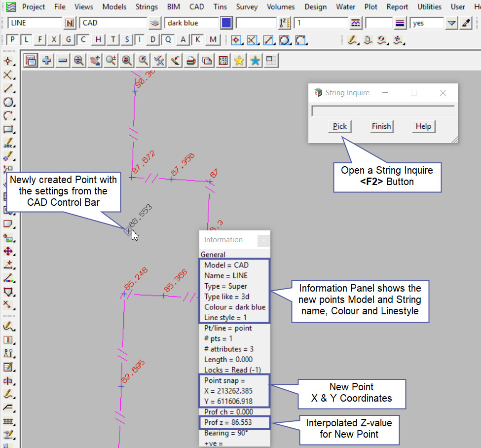This screenshot has height=448, width=481.
Task: Open the model layers picker beside CAD field
Action: (155, 23)
